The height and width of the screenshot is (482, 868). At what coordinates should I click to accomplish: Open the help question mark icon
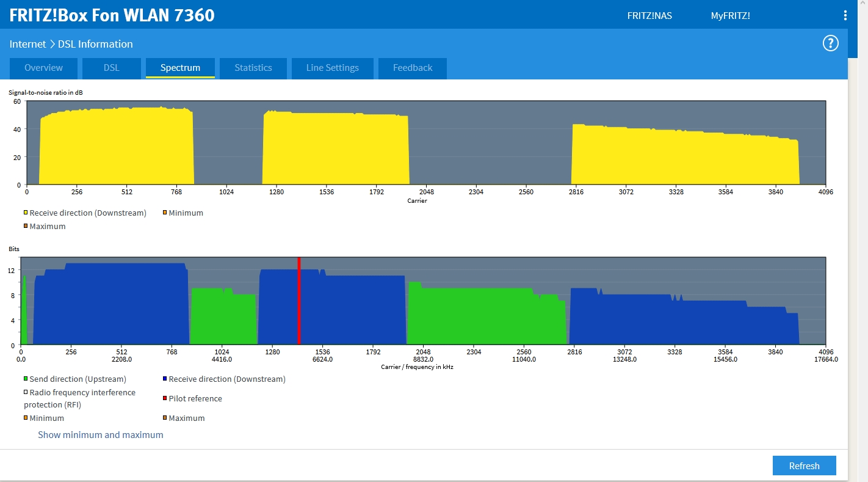click(x=830, y=43)
